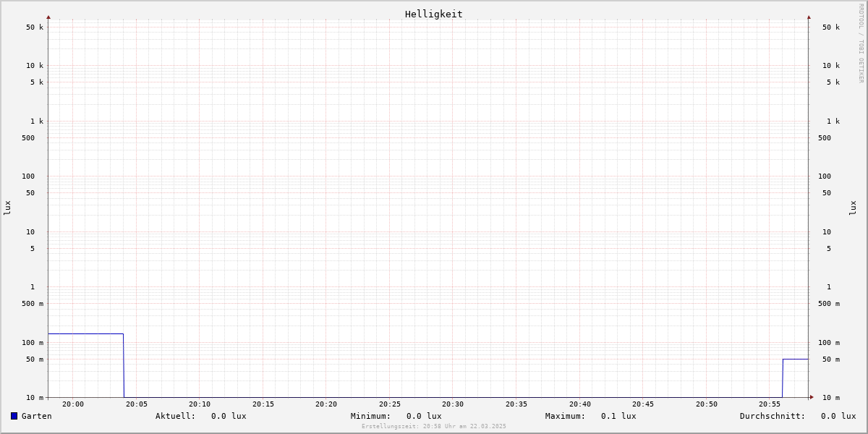
Task: Click the 500 m label on left axis
Action: (x=33, y=304)
